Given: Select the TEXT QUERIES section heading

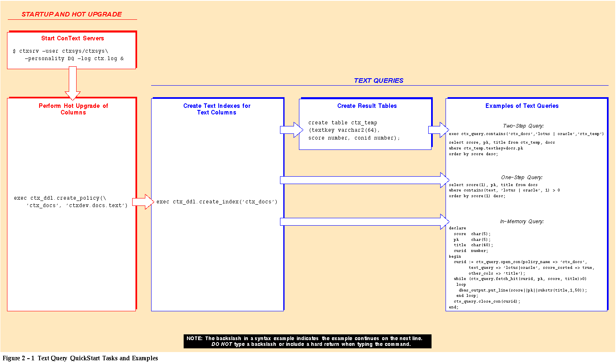Looking at the screenshot, I should pyautogui.click(x=378, y=81).
